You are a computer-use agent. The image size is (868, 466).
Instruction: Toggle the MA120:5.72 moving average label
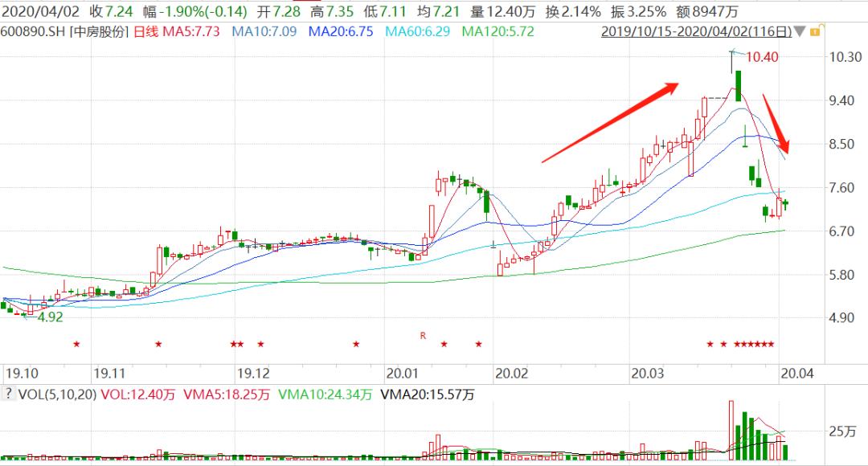497,31
